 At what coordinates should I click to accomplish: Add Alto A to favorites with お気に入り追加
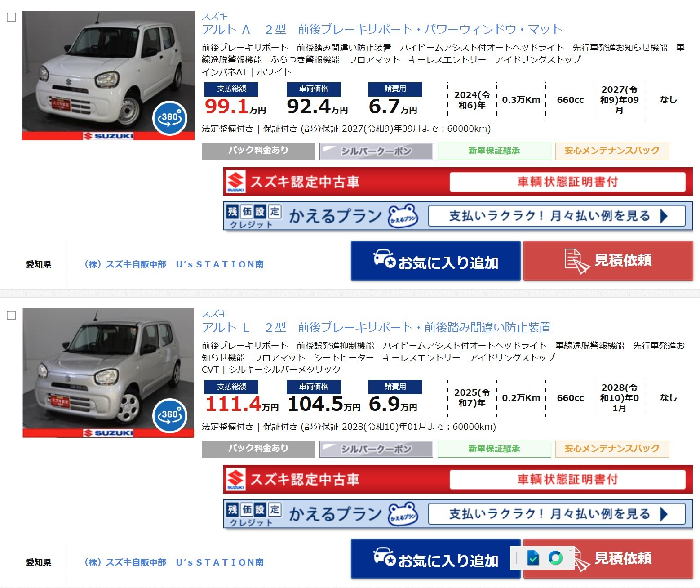[435, 261]
